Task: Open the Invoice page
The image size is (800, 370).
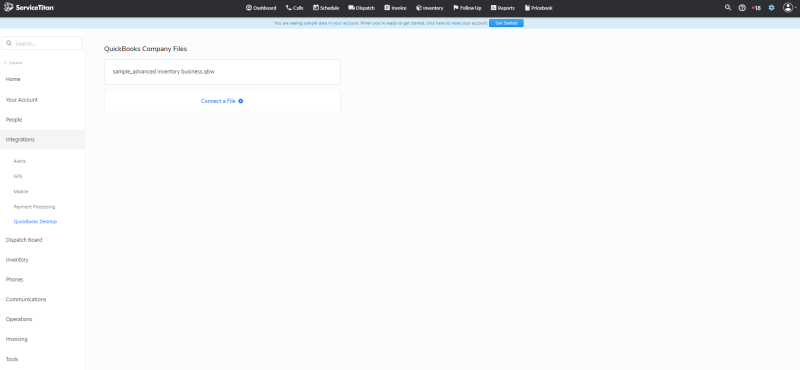Action: pos(395,8)
